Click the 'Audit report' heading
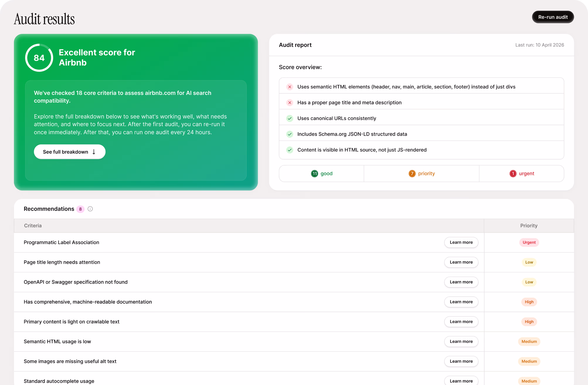This screenshot has width=588, height=385. tap(295, 45)
